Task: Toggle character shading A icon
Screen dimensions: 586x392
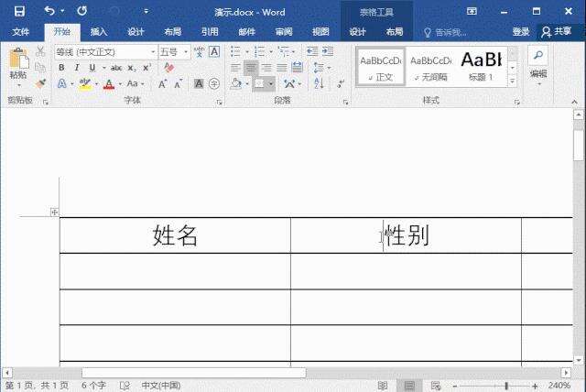Action: (199, 83)
